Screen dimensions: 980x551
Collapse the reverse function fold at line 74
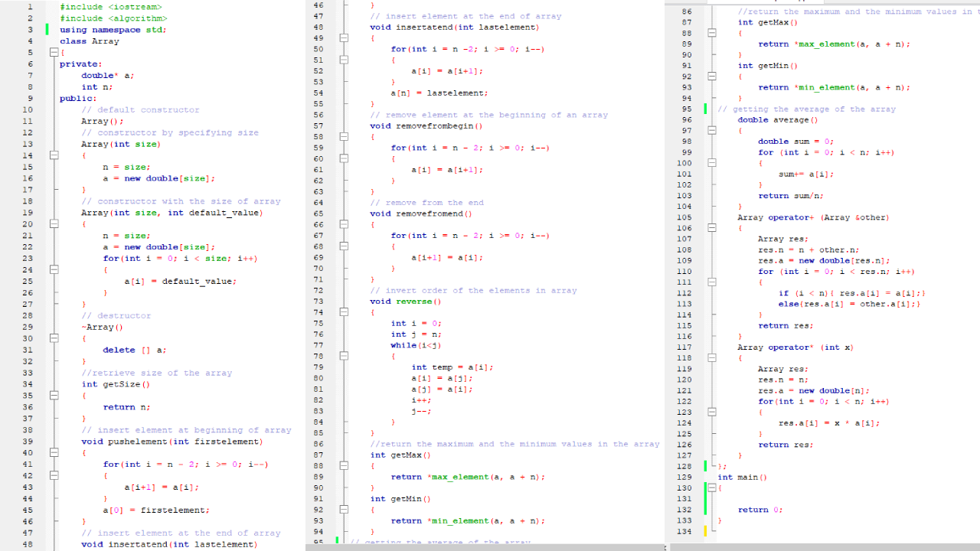pos(344,312)
